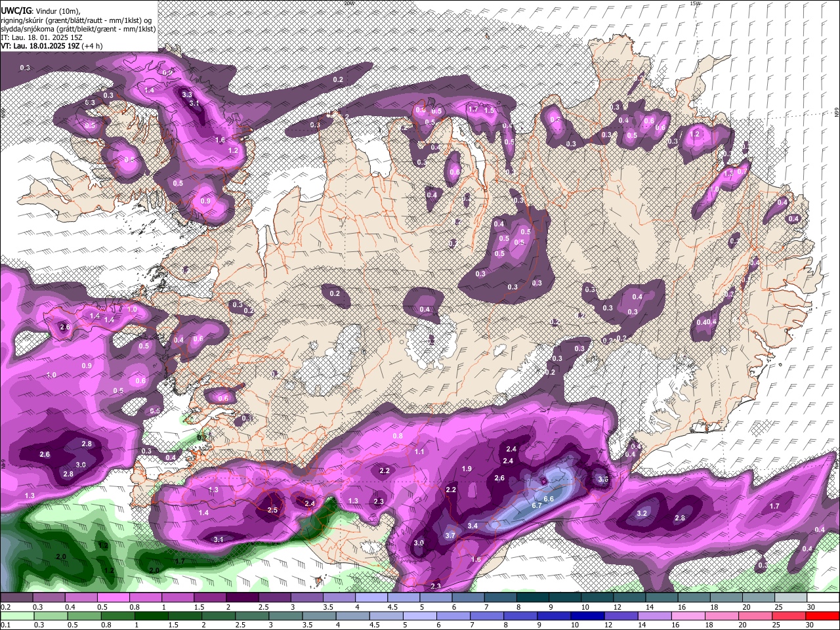840x630 pixels.
Task: Pick the dark green swatch above lower-scale 1
Action: (151, 616)
